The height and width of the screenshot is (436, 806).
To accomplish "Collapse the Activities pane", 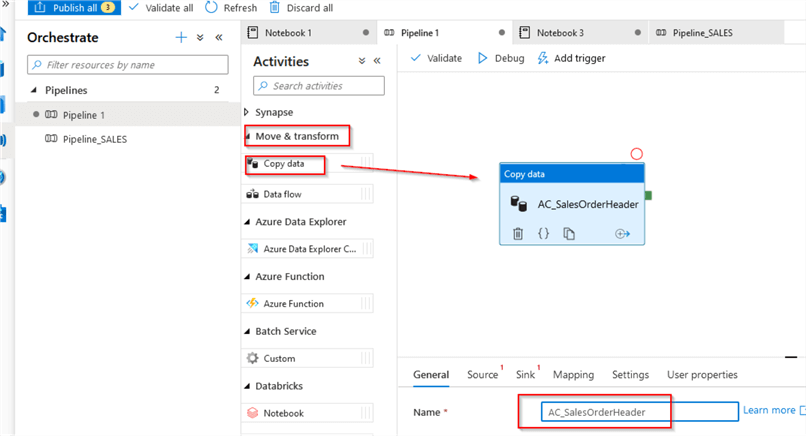I will [377, 61].
